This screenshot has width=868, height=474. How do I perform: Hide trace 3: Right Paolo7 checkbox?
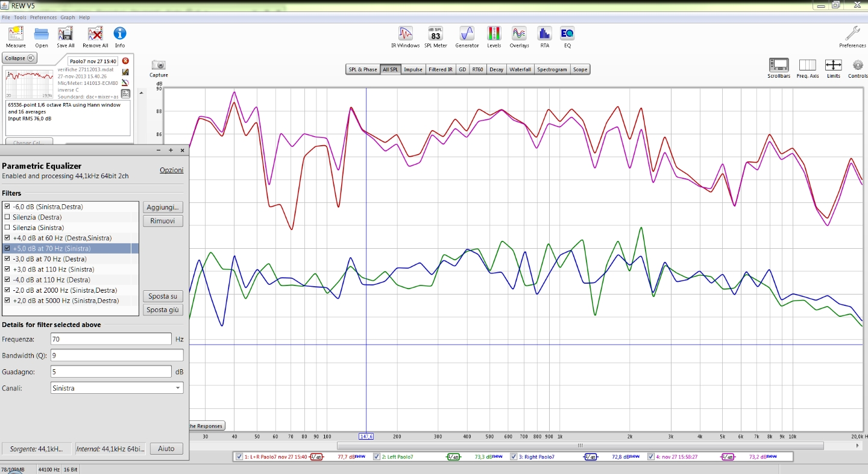[x=514, y=457]
